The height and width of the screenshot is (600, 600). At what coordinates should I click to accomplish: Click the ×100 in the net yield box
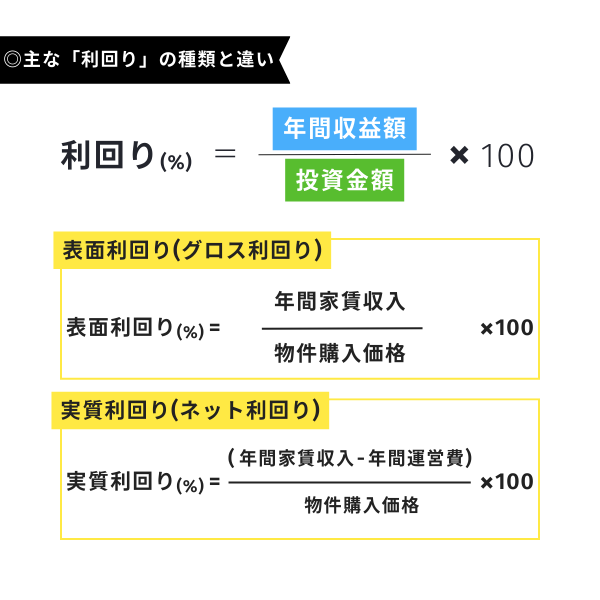pos(507,482)
